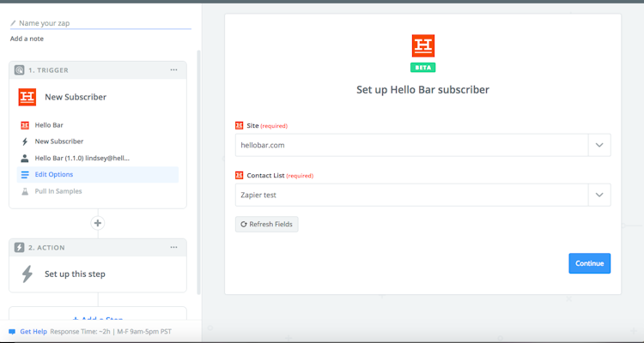
Task: Go to Pull In Samples step
Action: pyautogui.click(x=98, y=191)
